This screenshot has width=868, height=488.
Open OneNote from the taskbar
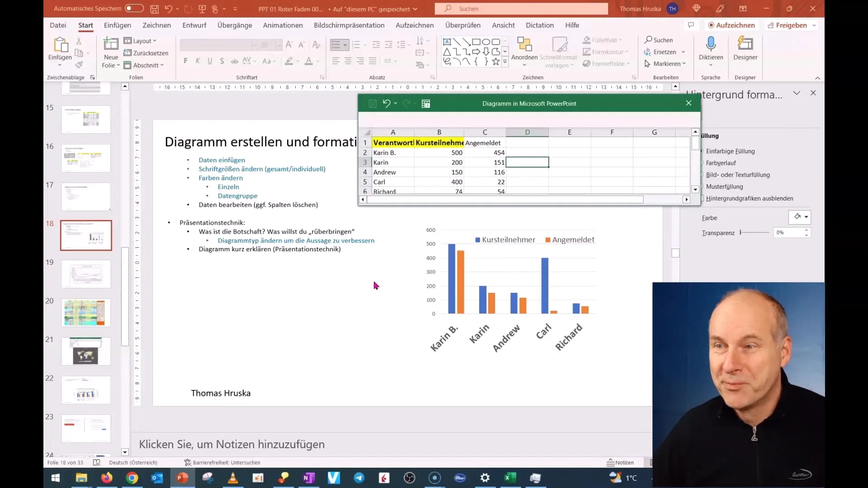309,478
